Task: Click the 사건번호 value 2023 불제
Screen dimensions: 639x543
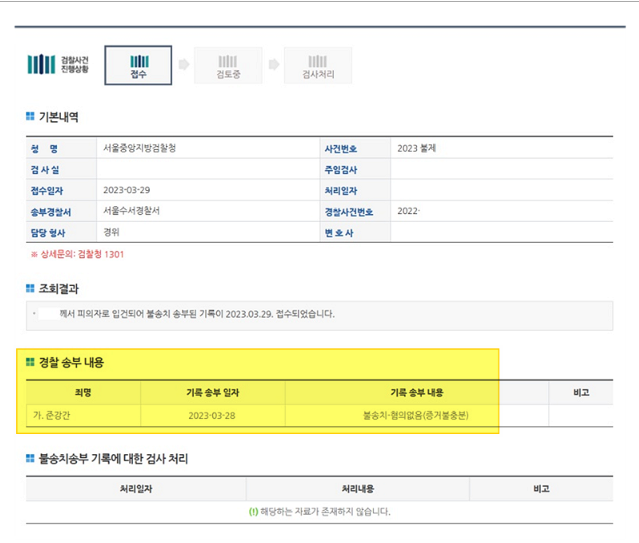Action: 416,148
